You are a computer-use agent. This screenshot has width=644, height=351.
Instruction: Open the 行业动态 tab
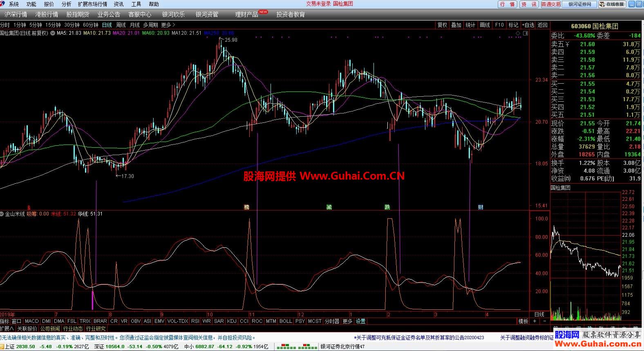click(73, 329)
